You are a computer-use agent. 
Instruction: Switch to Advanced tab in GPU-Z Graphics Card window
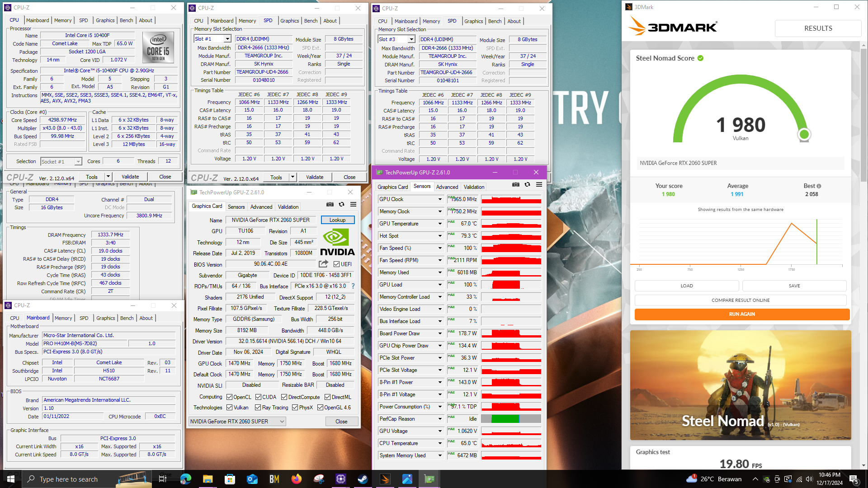[x=261, y=207]
